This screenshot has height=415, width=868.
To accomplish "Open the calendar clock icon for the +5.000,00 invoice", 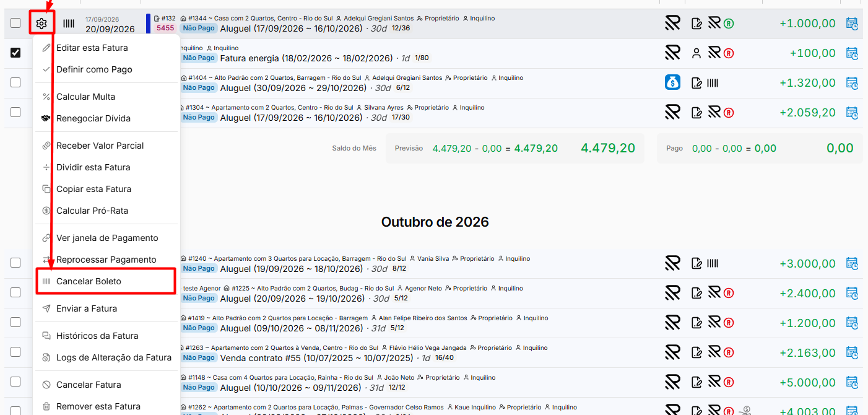I will click(852, 382).
